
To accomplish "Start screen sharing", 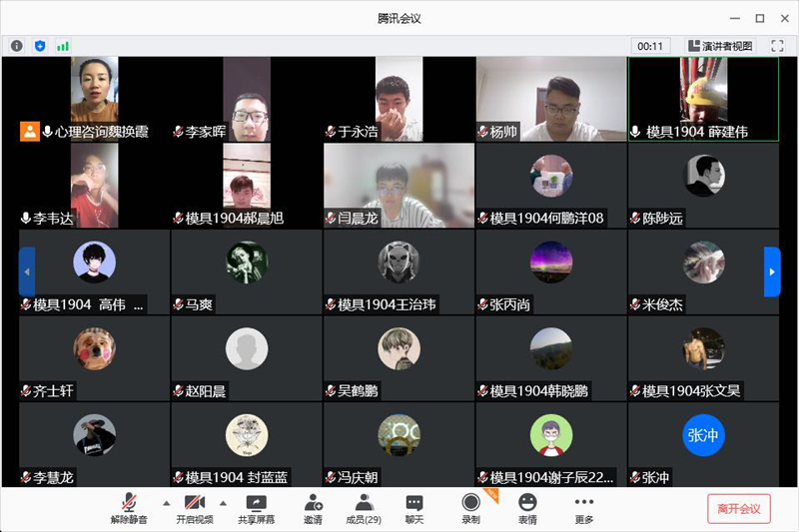I will coord(257,509).
